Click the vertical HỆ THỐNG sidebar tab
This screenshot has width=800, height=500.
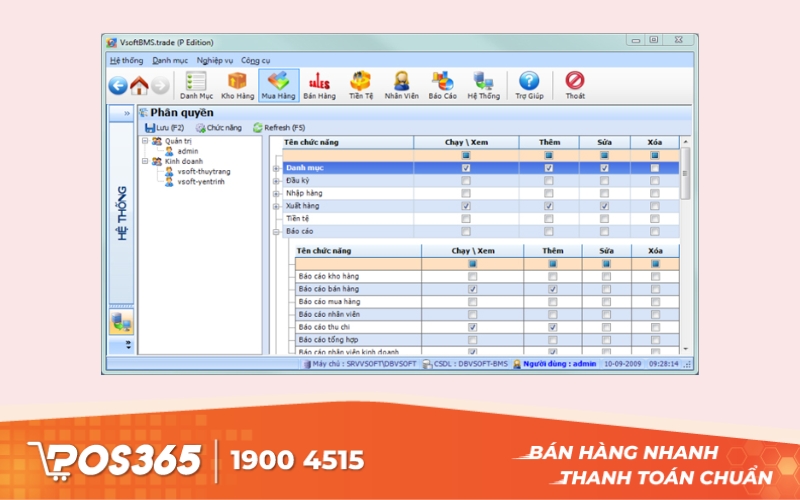tap(121, 213)
